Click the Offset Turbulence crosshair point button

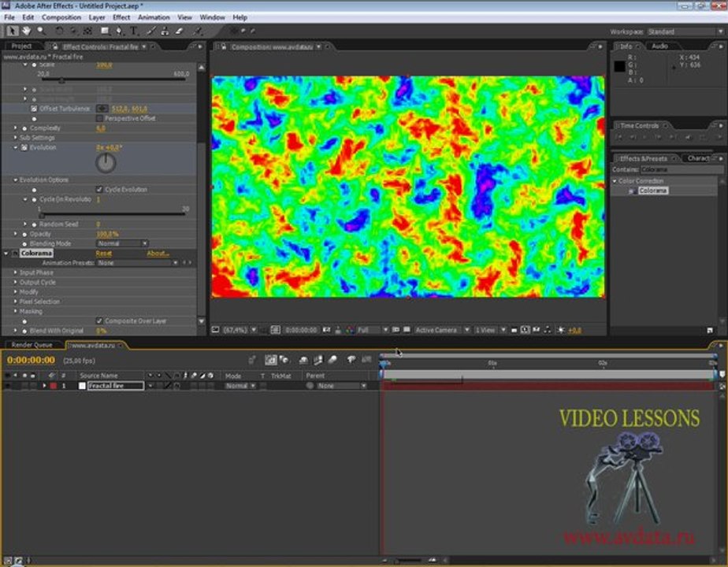tap(102, 109)
